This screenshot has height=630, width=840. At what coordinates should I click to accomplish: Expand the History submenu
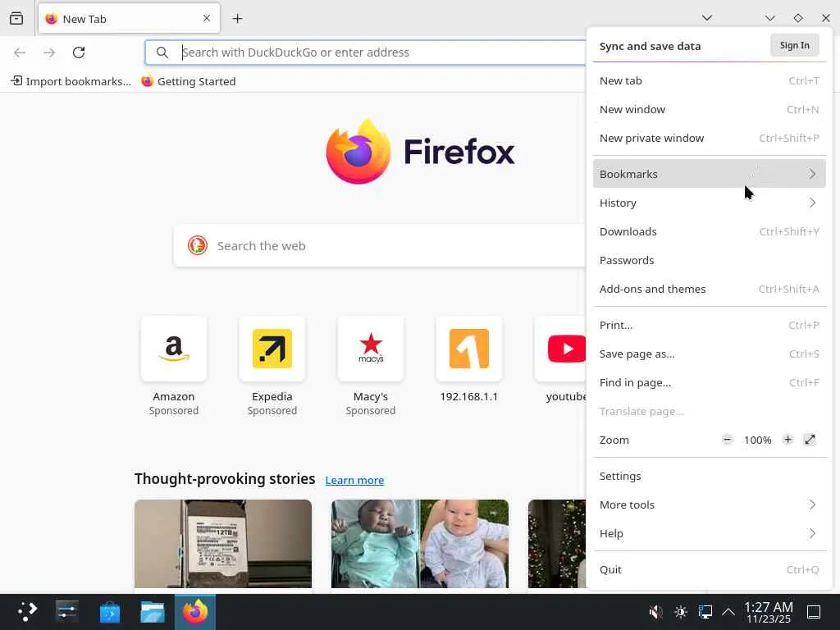point(710,203)
